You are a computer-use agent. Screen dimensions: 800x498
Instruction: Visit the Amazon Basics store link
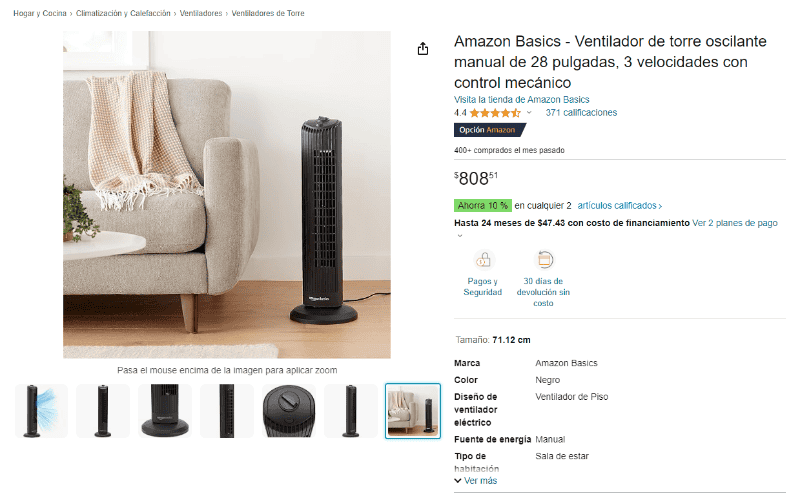pyautogui.click(x=521, y=99)
